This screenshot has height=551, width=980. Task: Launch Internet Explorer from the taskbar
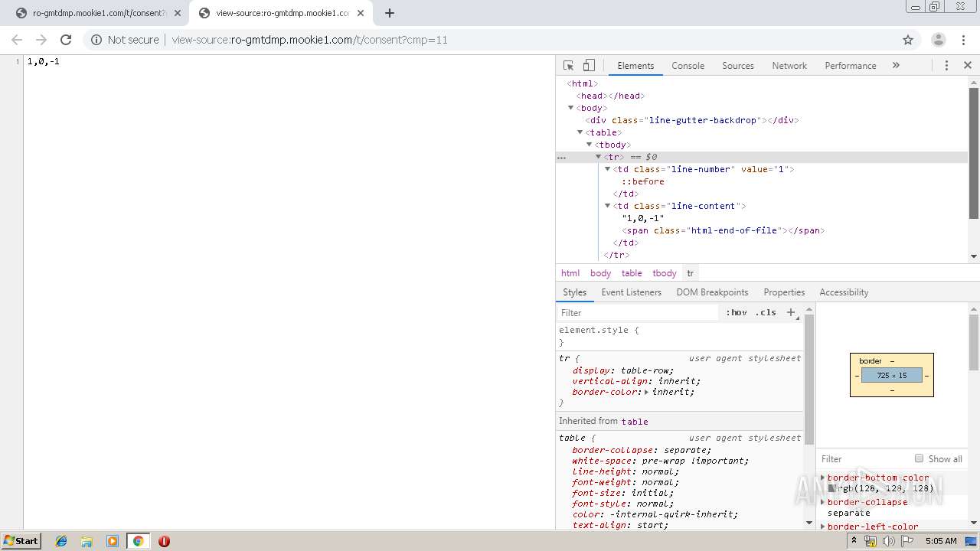click(x=61, y=541)
